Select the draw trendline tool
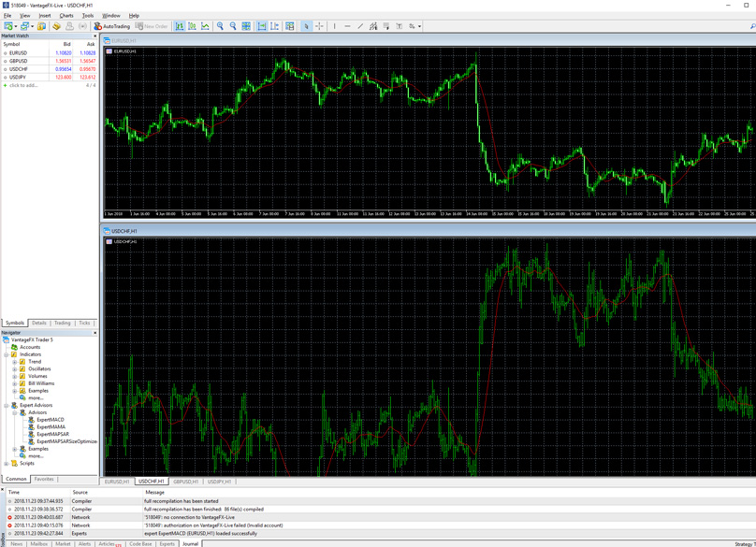Screen dimensions: 756x547 [360, 26]
